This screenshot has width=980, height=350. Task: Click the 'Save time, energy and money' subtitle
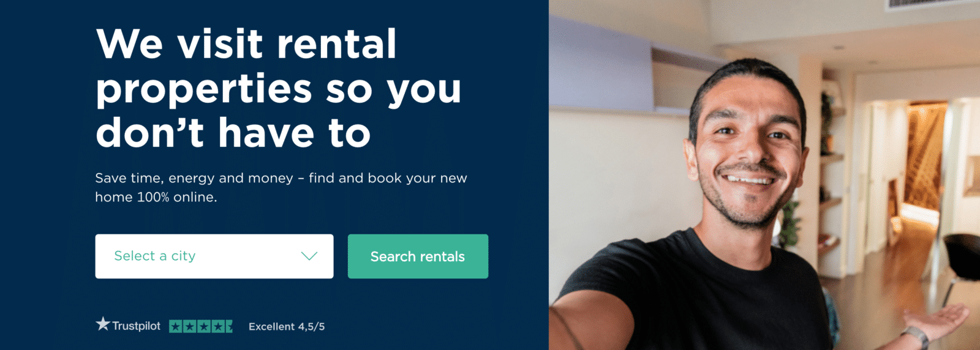point(281,187)
